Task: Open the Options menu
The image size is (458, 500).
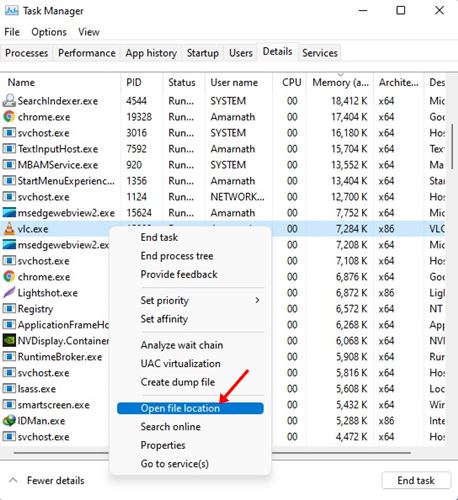Action: [x=49, y=32]
